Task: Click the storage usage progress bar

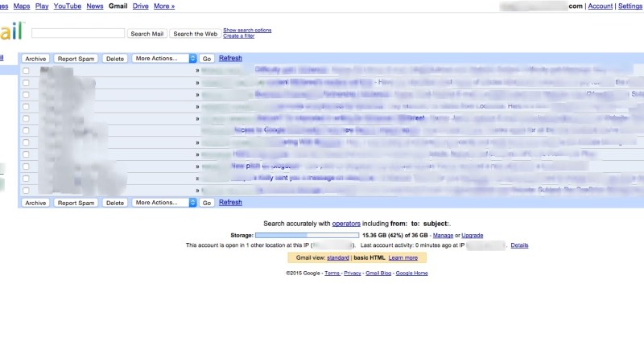Action: (307, 235)
